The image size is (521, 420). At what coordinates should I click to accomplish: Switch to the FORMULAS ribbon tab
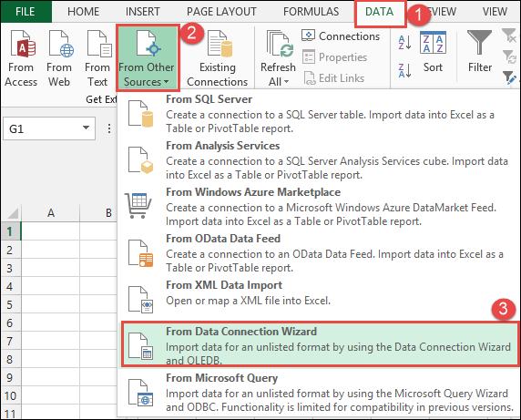pyautogui.click(x=311, y=12)
